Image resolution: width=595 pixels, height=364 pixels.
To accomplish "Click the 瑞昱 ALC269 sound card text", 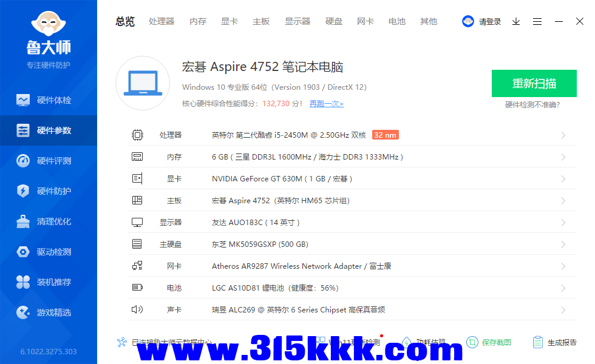I will 298,310.
